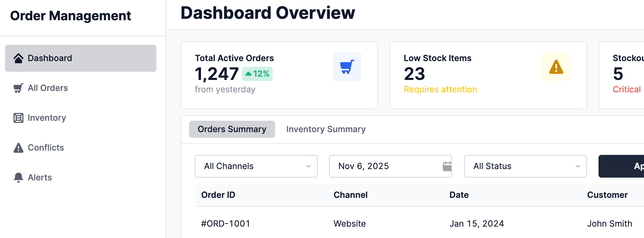Viewport: 644px width, 238px height.
Task: Click the Inventory box icon in sidebar
Action: [x=18, y=118]
